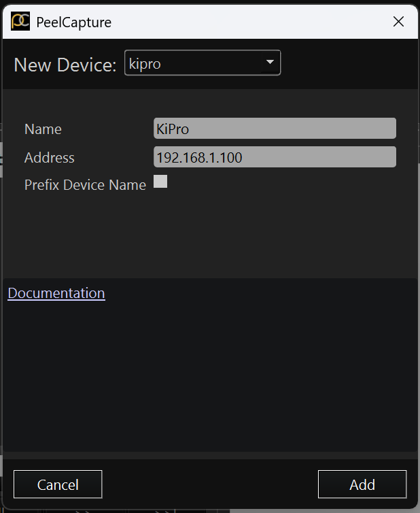Add the KiPro device

click(x=362, y=484)
